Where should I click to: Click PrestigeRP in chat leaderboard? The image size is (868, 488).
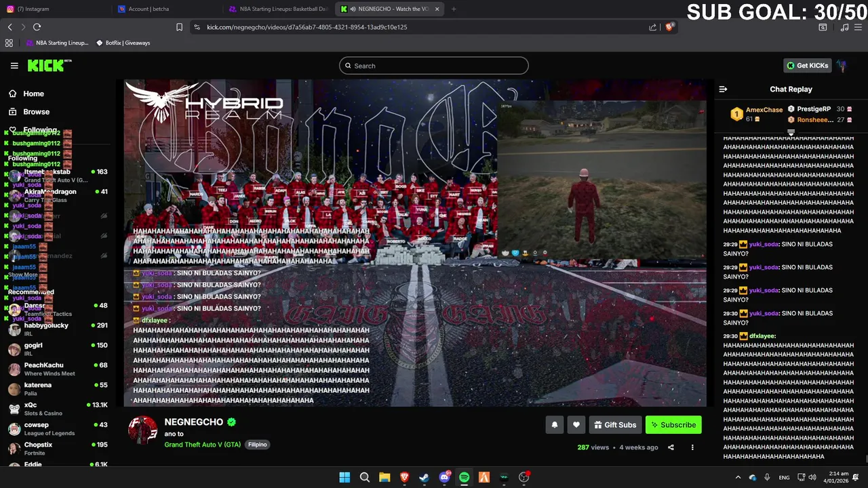814,109
